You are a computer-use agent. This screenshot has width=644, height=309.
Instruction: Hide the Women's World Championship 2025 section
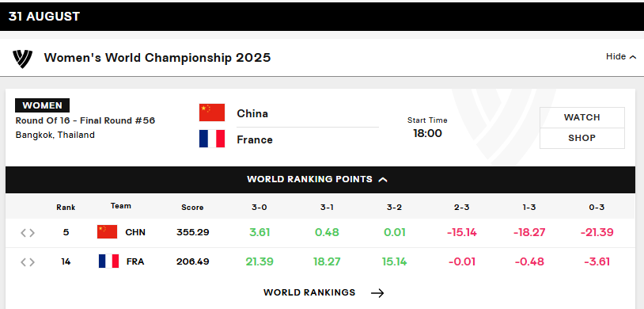[x=620, y=57]
